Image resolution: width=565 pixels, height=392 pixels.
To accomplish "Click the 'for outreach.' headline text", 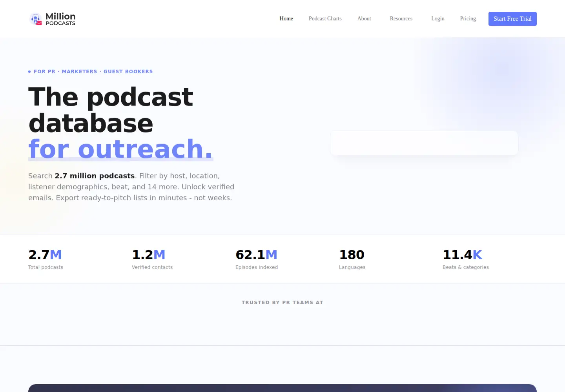I will click(121, 149).
